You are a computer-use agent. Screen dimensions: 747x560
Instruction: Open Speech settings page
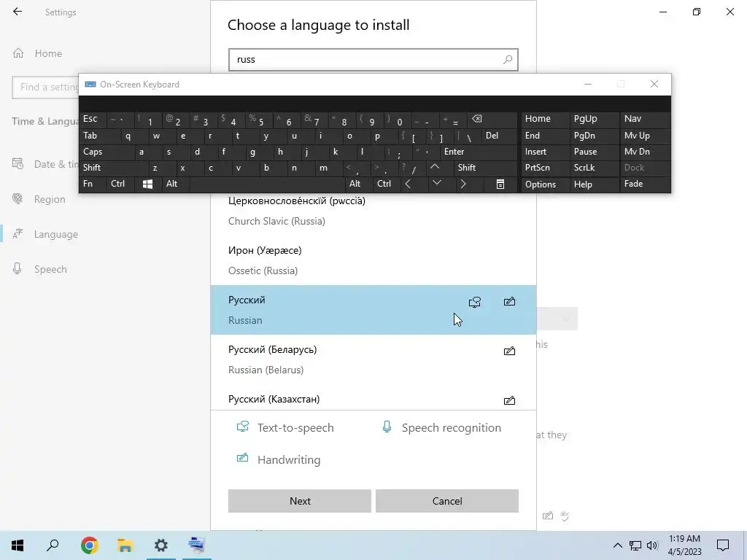[x=40, y=270]
